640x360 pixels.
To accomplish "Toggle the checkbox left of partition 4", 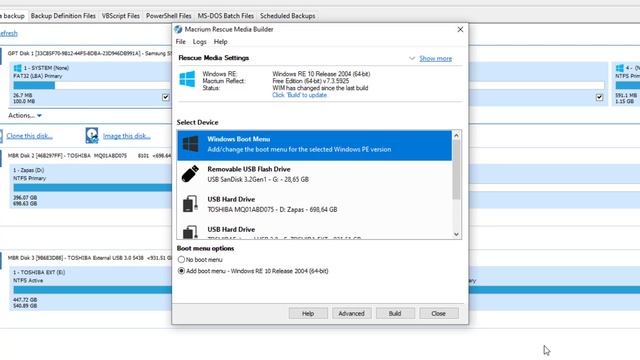I will coord(599,97).
